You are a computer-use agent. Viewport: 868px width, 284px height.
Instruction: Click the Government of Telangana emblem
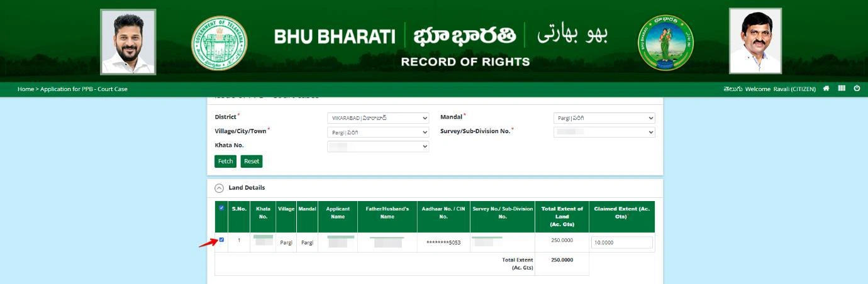220,43
